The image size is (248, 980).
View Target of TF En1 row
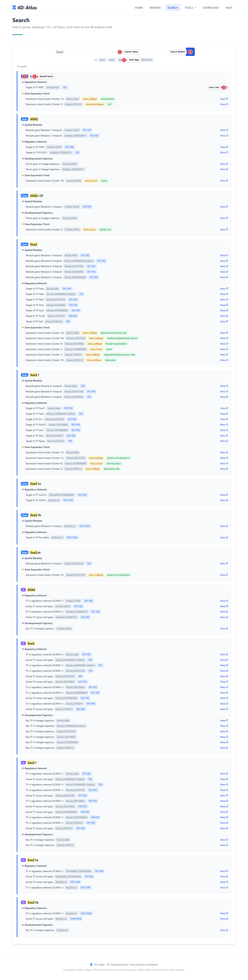coord(224,419)
